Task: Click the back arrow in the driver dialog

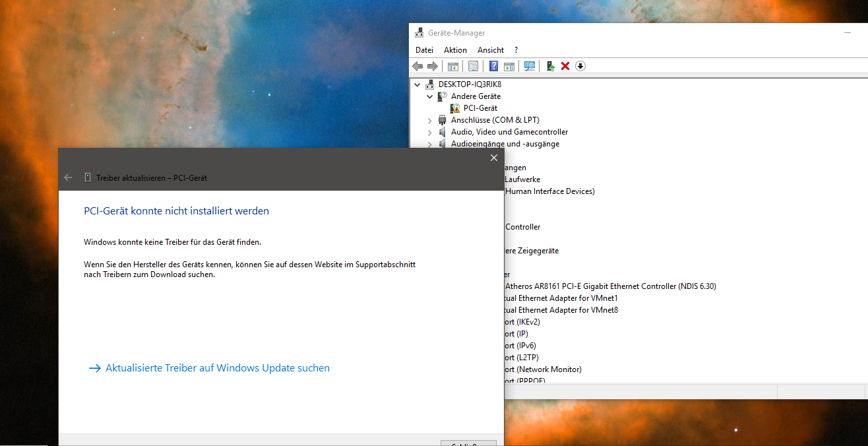Action: tap(68, 177)
